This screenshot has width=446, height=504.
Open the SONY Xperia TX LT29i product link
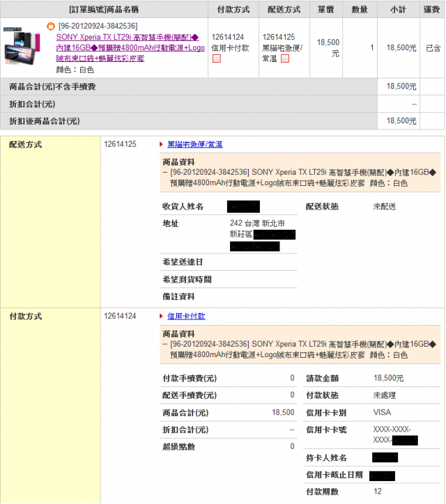(x=130, y=47)
